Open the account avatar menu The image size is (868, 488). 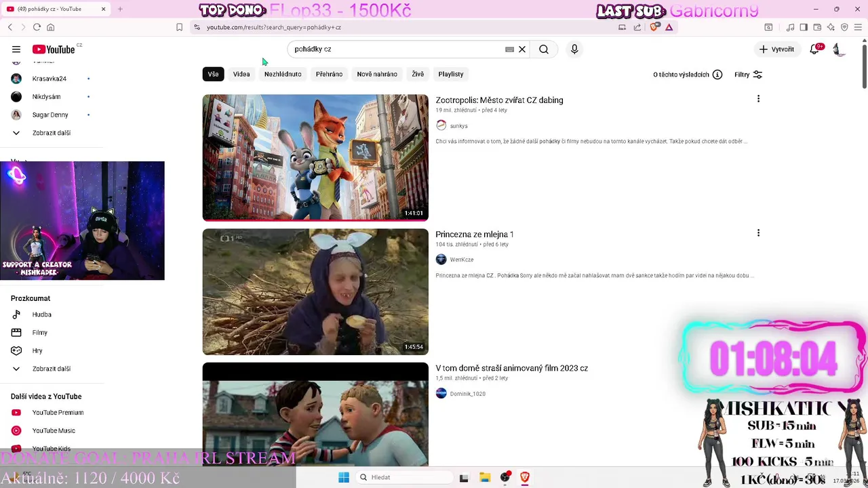[x=838, y=49]
